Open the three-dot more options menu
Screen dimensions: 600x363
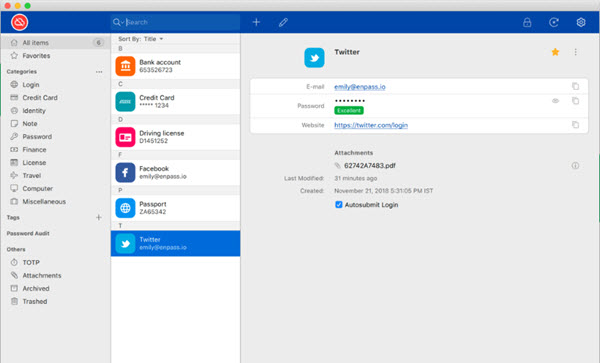[x=576, y=52]
